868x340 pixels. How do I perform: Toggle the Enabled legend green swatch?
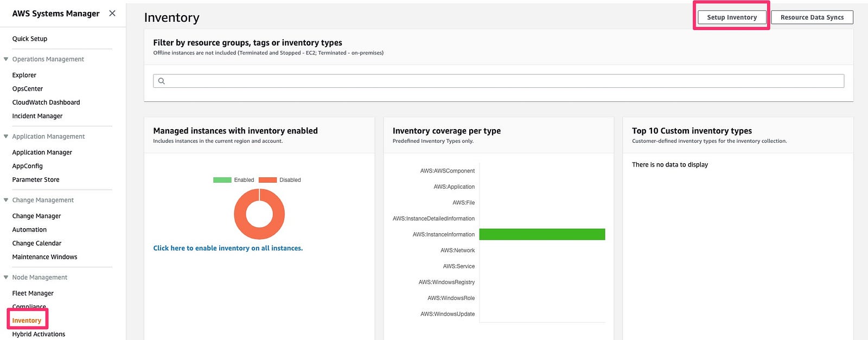pos(222,180)
